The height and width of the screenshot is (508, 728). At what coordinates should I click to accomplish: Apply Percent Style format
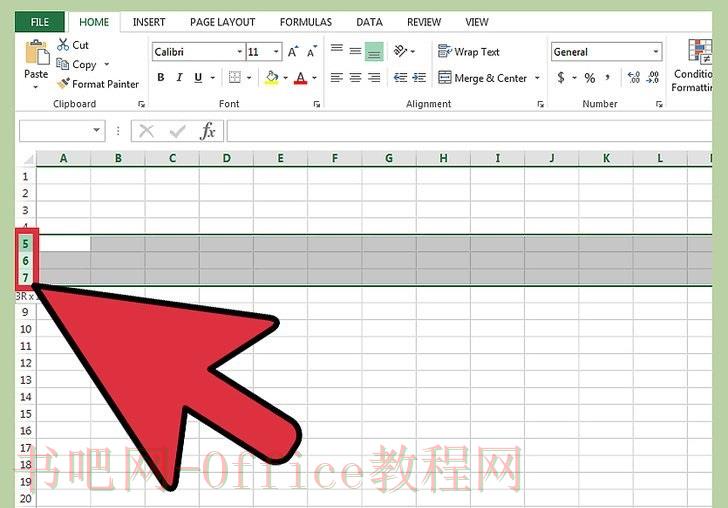coord(590,78)
